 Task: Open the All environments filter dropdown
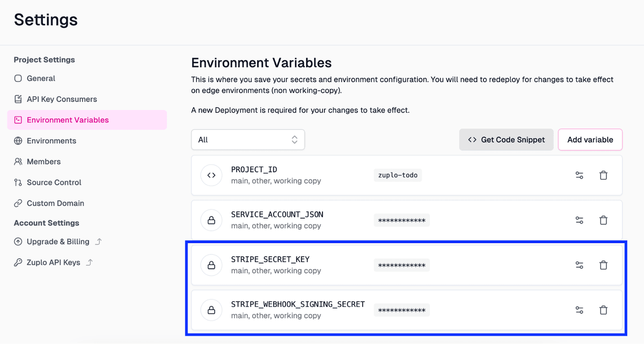tap(248, 140)
